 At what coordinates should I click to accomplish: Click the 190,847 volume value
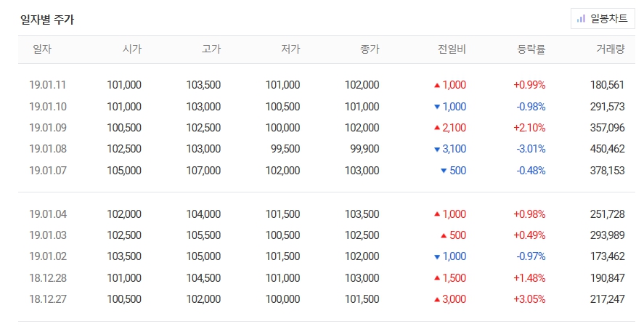[x=608, y=278]
